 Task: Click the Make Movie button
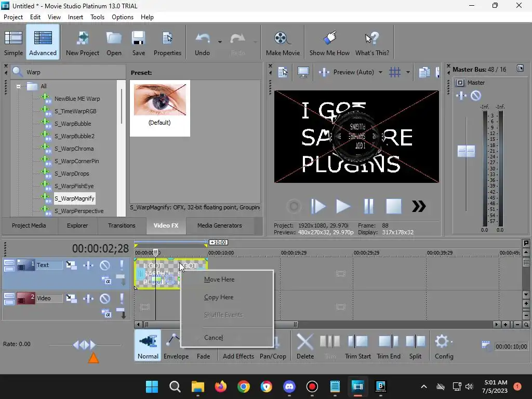point(283,43)
